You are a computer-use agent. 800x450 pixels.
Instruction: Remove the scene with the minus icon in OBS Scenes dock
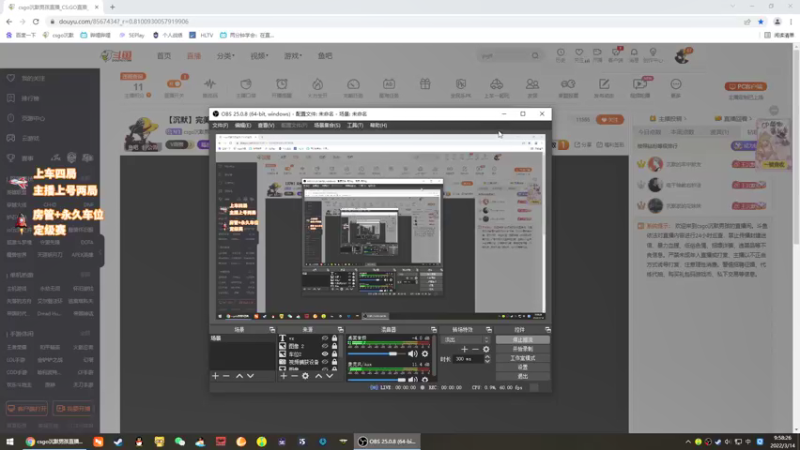click(227, 376)
